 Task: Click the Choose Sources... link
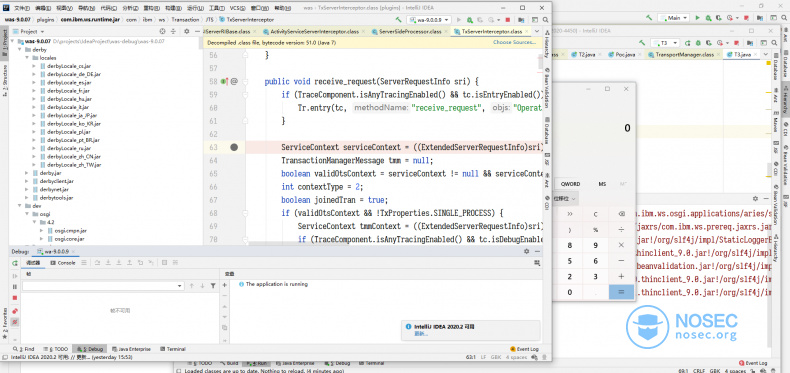(x=514, y=42)
